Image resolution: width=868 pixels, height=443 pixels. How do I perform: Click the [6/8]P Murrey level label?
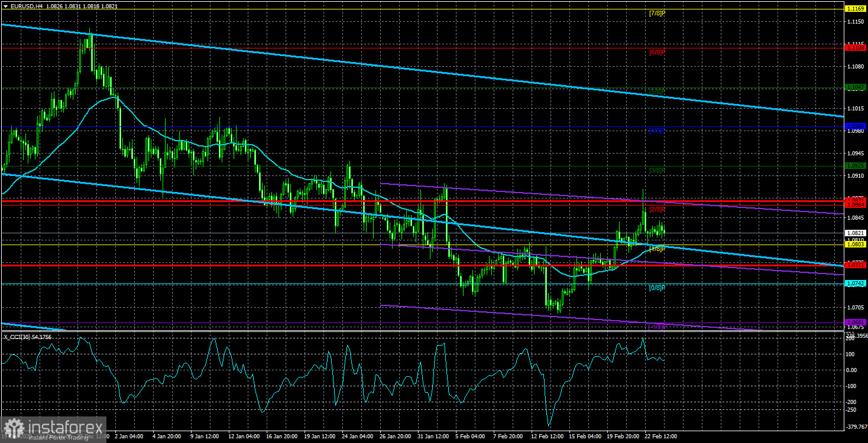point(658,52)
